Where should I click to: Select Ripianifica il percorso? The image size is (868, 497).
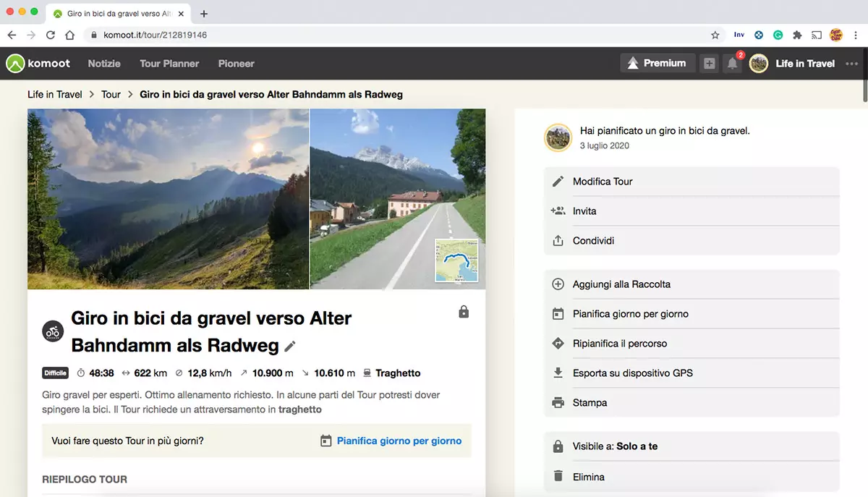click(692, 344)
